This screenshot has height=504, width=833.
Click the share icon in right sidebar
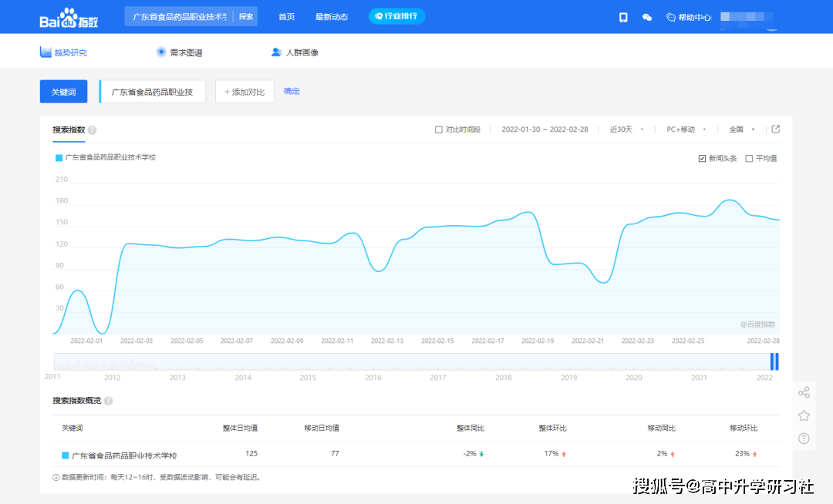804,392
